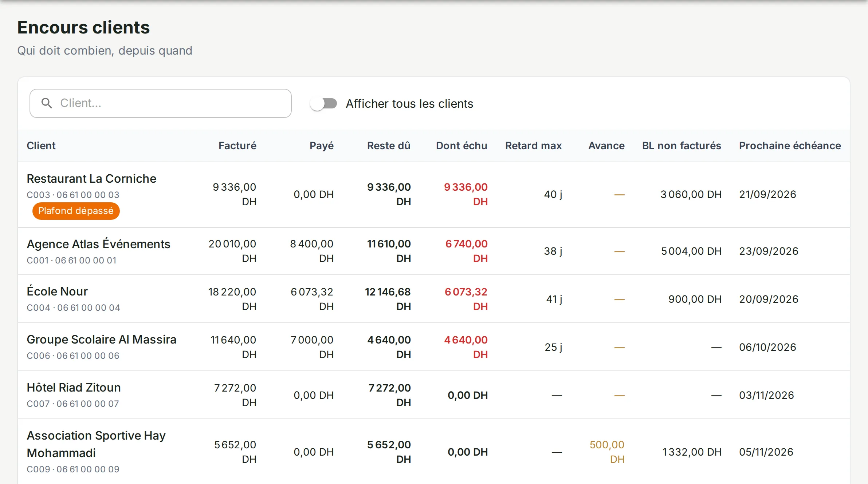The height and width of the screenshot is (484, 868).
Task: Click the Plafond dépassé badge
Action: coord(76,211)
